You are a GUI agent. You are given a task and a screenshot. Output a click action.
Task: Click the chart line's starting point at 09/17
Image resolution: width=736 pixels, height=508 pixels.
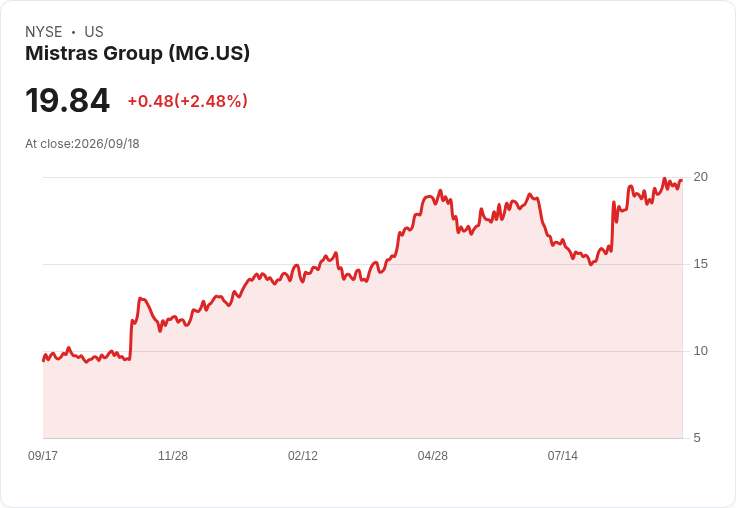pos(43,361)
